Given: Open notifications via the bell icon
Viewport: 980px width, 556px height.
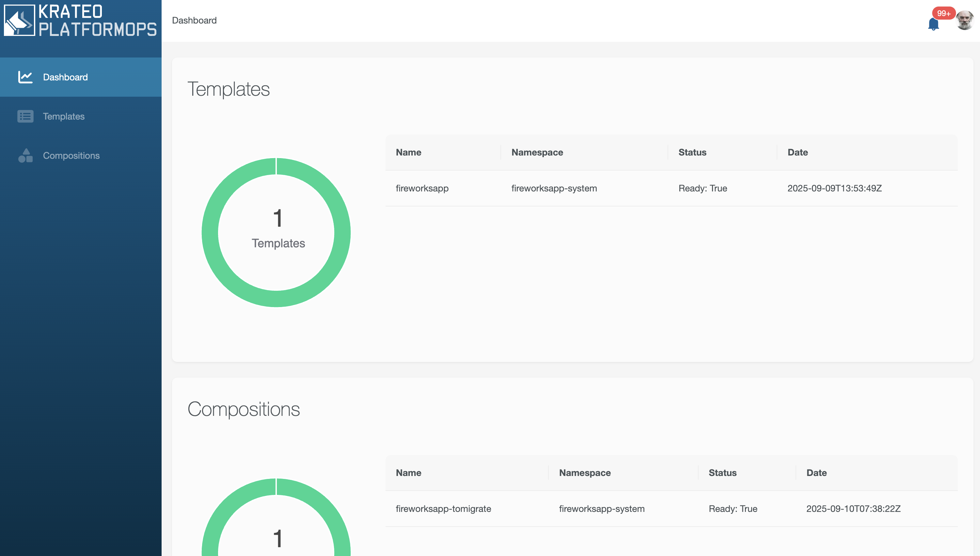Looking at the screenshot, I should [933, 25].
